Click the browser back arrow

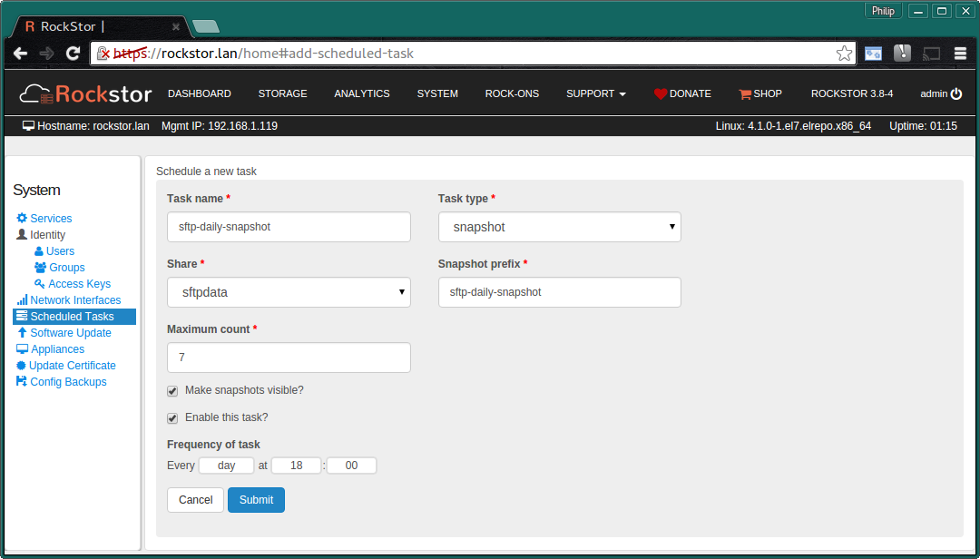click(21, 54)
